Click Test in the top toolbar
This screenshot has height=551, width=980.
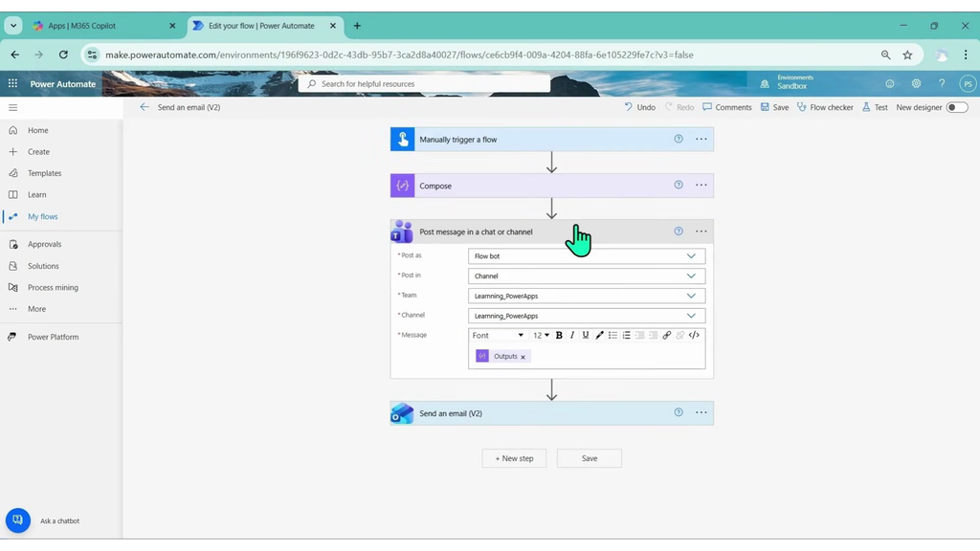click(875, 107)
